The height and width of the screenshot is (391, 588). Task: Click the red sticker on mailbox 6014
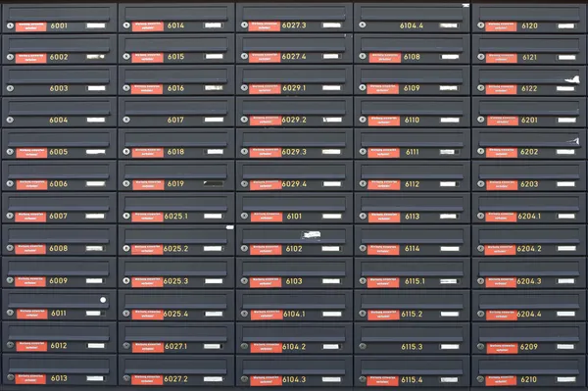[148, 26]
